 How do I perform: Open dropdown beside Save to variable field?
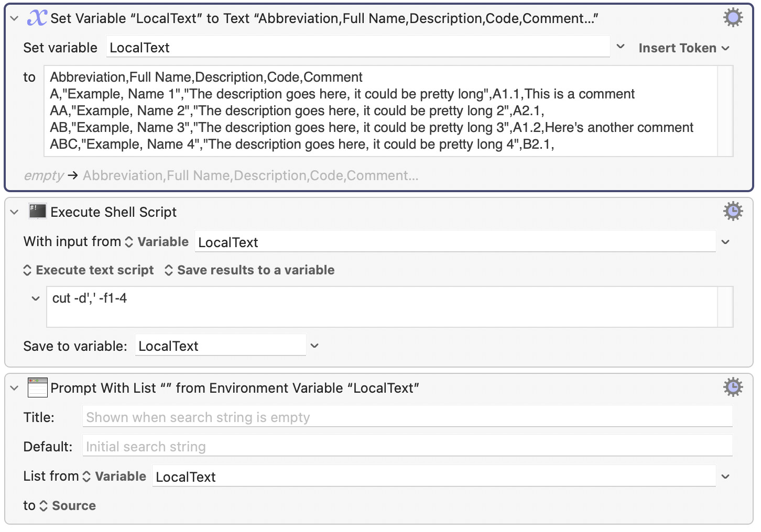(314, 346)
